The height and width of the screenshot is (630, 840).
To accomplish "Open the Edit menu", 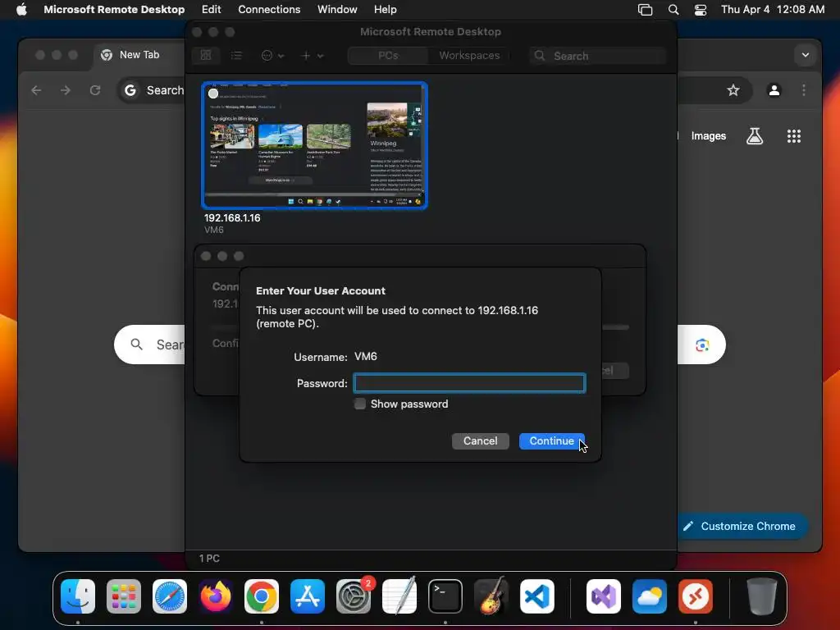I will tap(211, 10).
